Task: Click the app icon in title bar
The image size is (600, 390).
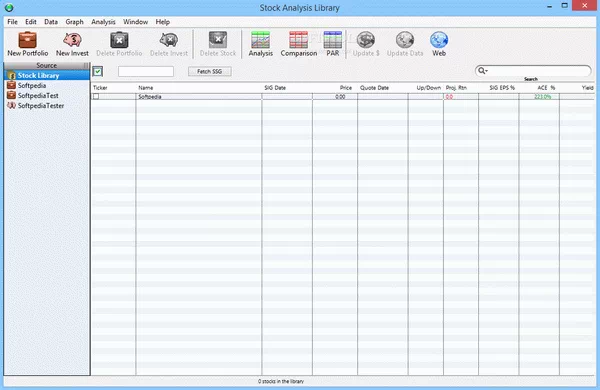Action: tap(9, 7)
